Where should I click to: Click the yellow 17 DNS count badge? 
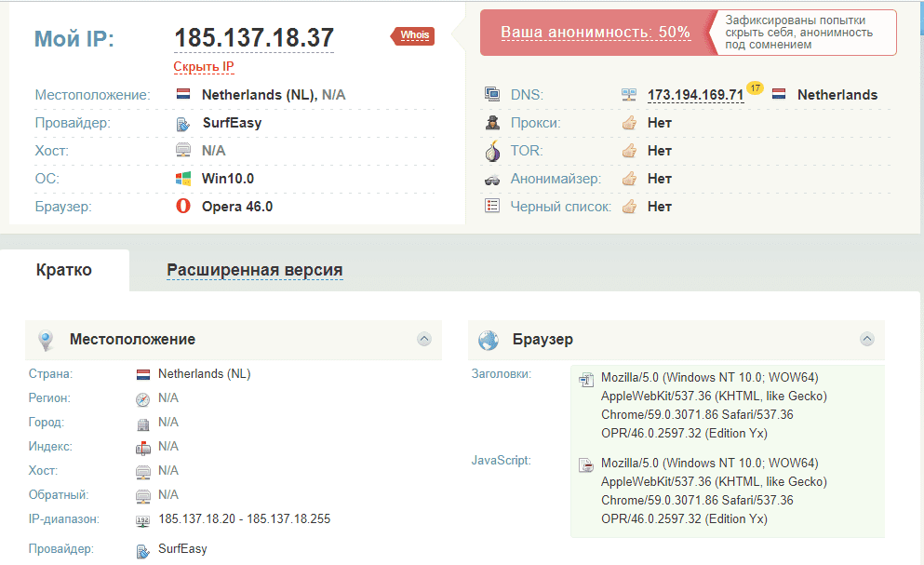pos(755,88)
